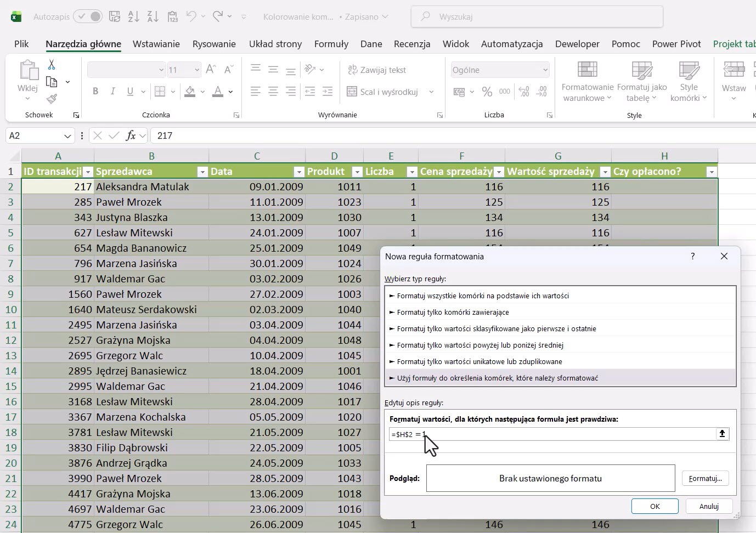
Task: Click the Save icon in quick access
Action: (114, 16)
